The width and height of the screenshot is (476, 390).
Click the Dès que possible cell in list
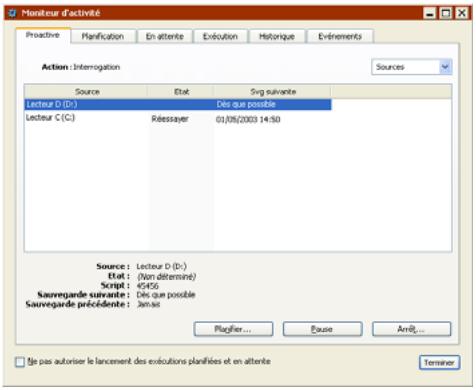(x=246, y=104)
